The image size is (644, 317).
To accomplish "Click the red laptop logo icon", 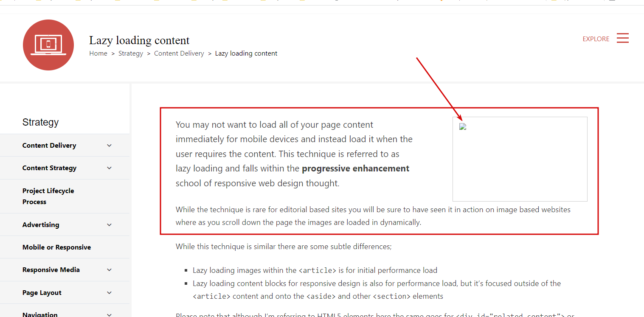I will pyautogui.click(x=48, y=45).
